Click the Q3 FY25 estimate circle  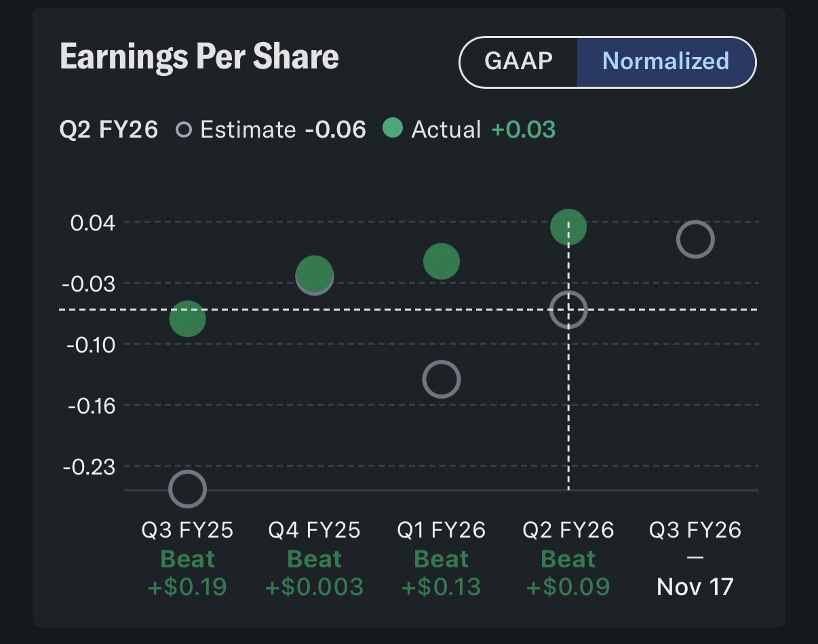187,489
